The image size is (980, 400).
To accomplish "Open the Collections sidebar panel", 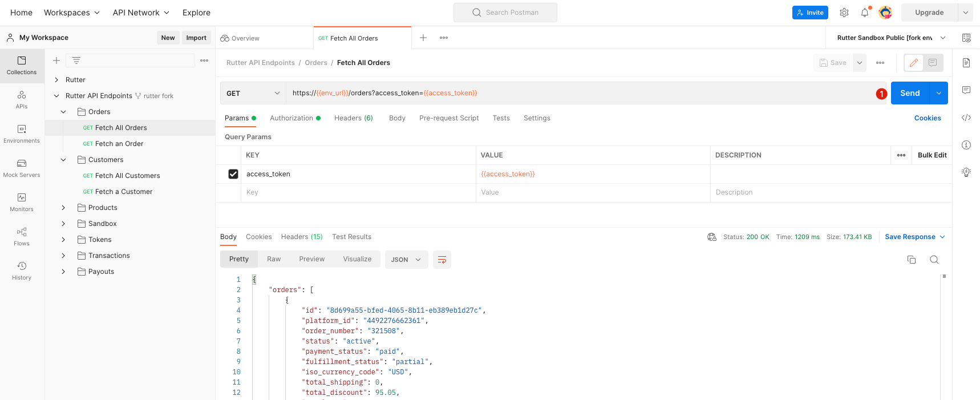I will [x=22, y=66].
